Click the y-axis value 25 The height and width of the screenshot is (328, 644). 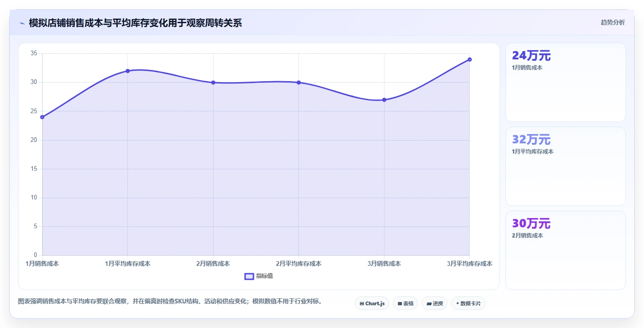click(33, 111)
